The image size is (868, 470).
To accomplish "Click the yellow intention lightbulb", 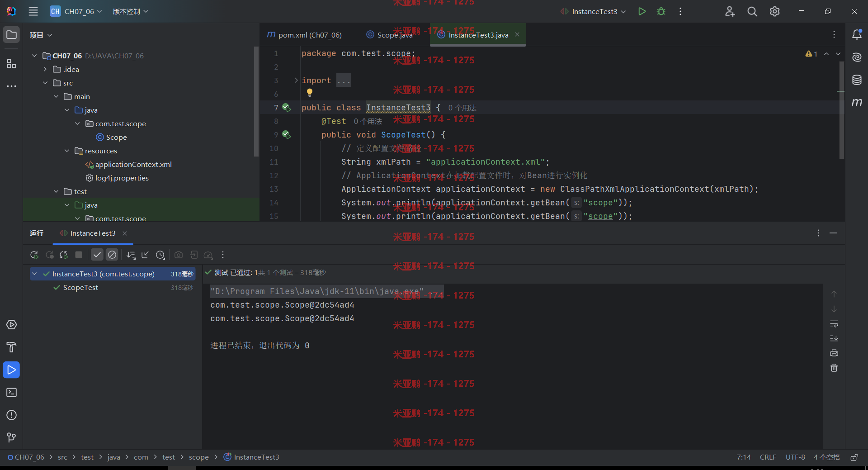I will 310,92.
